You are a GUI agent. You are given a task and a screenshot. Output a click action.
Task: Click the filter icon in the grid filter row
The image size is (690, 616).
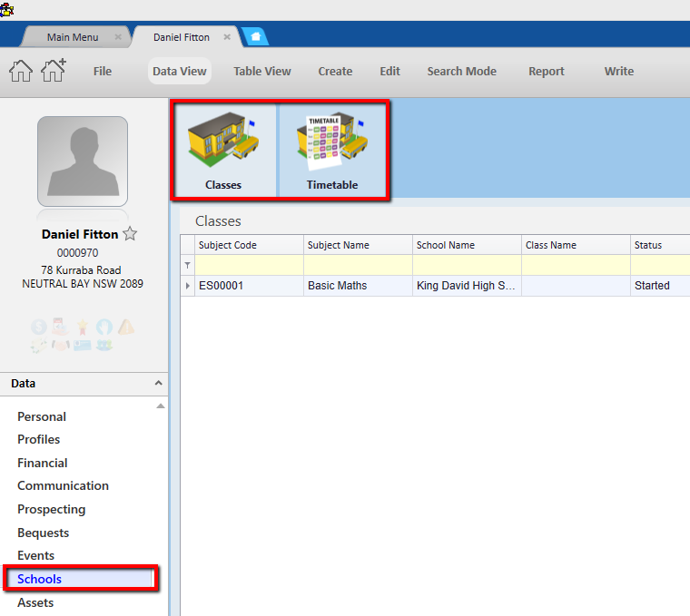tap(188, 265)
